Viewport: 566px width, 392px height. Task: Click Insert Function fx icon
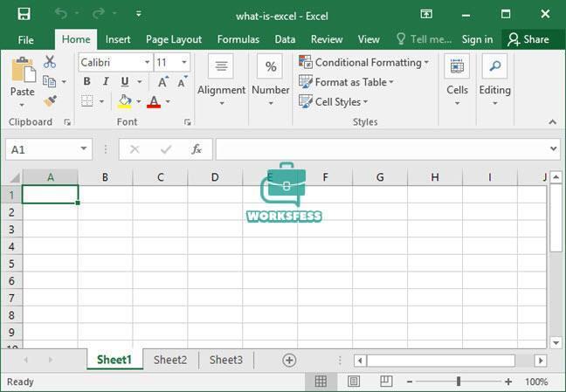(x=197, y=149)
